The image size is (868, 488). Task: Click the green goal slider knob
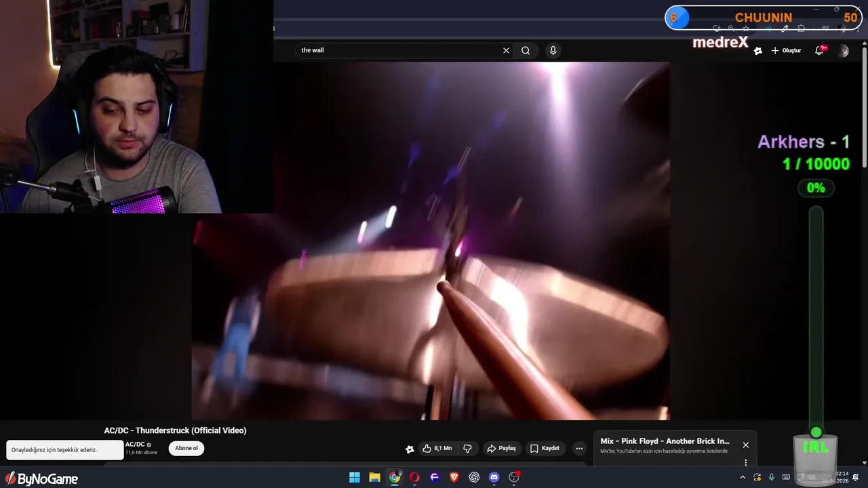pos(816,432)
